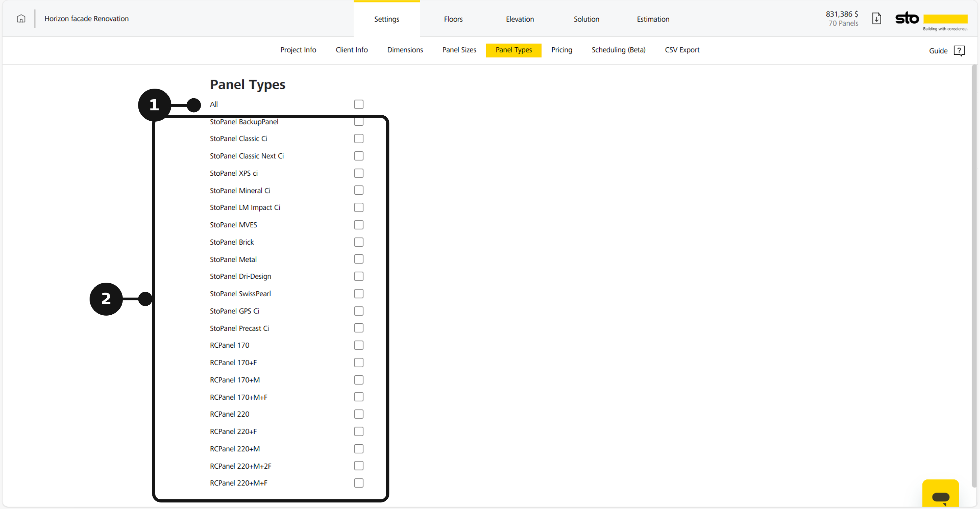This screenshot has width=980, height=509.
Task: Tick the StoPanel Brick checkbox
Action: coord(358,242)
